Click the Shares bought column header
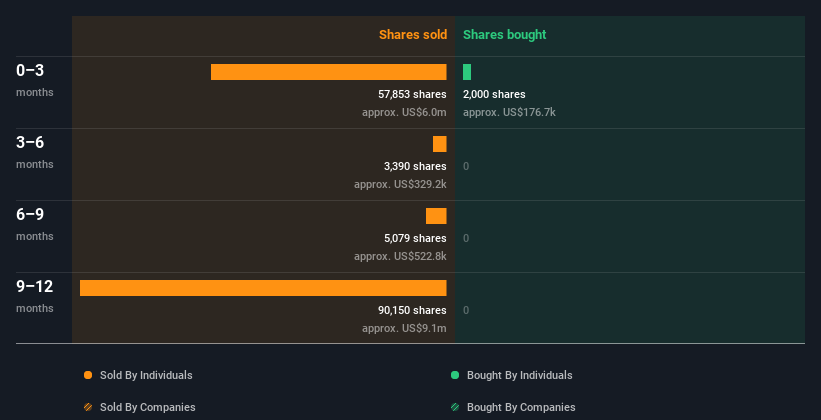The height and width of the screenshot is (420, 821). pyautogui.click(x=505, y=35)
